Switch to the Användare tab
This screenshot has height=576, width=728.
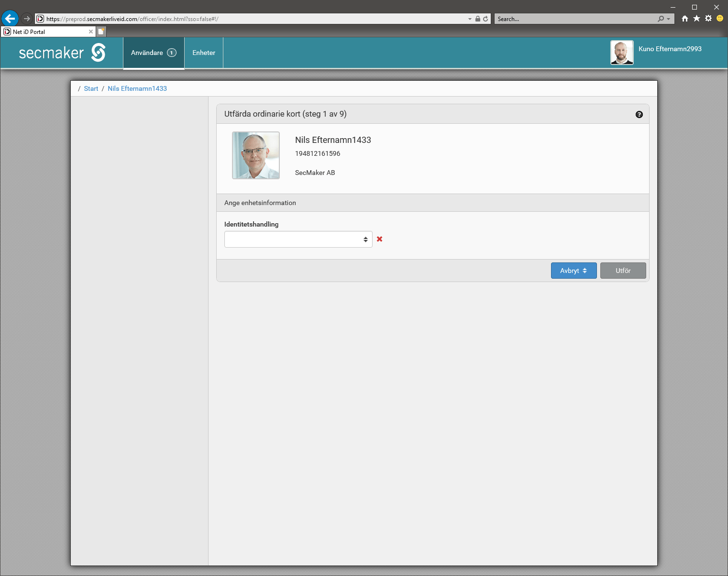[153, 53]
